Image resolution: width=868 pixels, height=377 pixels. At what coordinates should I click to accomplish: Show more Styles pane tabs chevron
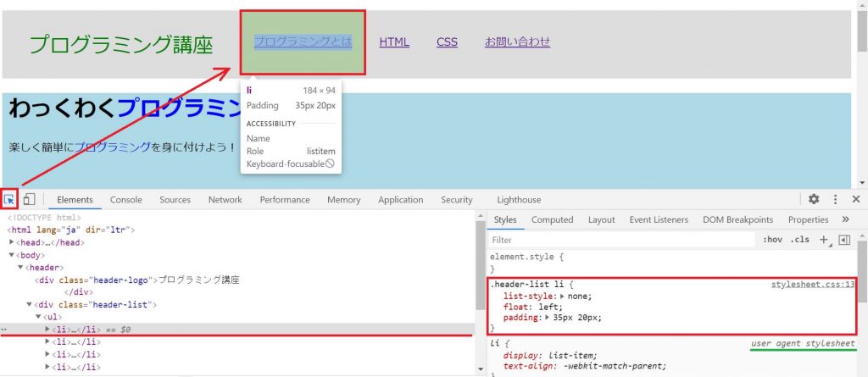[x=845, y=219]
